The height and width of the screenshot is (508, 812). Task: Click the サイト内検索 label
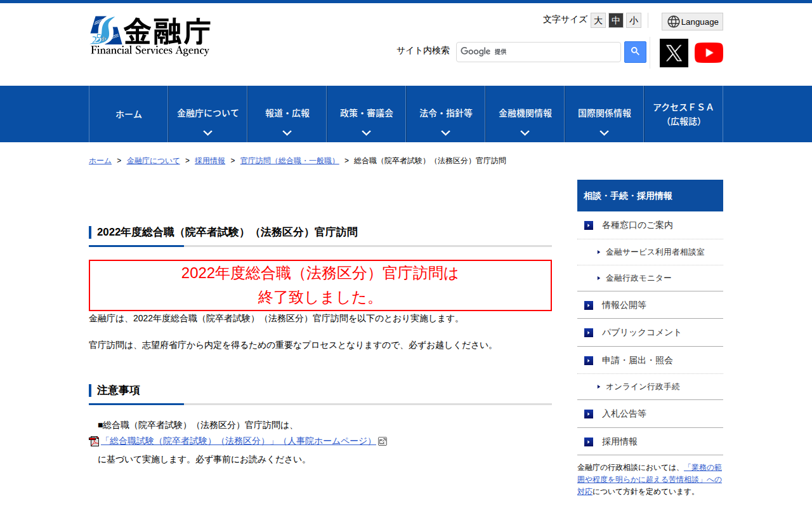[x=423, y=51]
